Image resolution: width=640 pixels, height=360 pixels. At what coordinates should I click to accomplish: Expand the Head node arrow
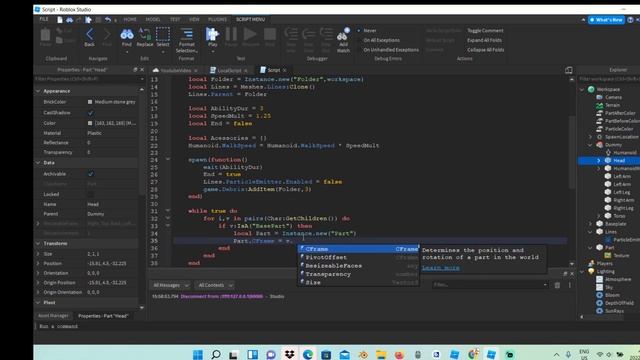[x=599, y=161]
